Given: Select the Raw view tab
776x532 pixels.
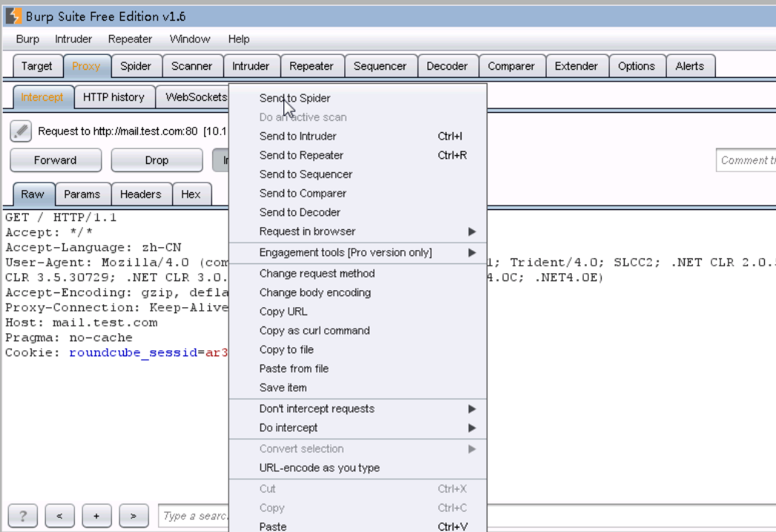Looking at the screenshot, I should pyautogui.click(x=33, y=194).
